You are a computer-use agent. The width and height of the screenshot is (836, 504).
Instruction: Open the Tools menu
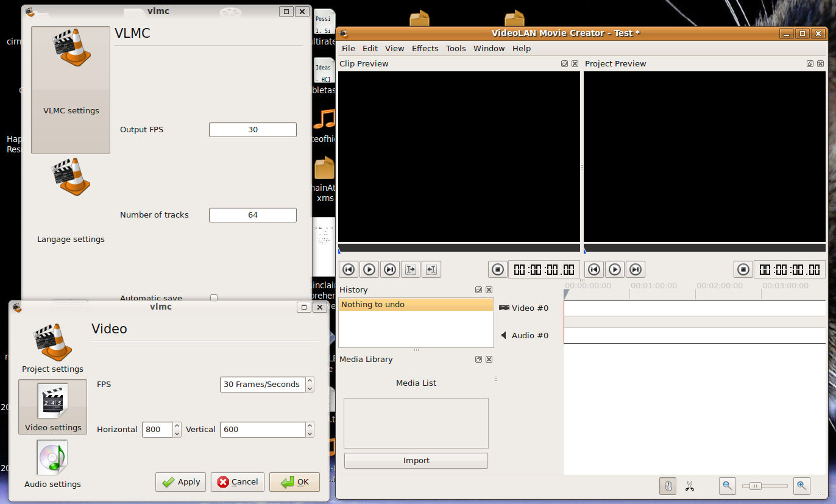pos(456,49)
